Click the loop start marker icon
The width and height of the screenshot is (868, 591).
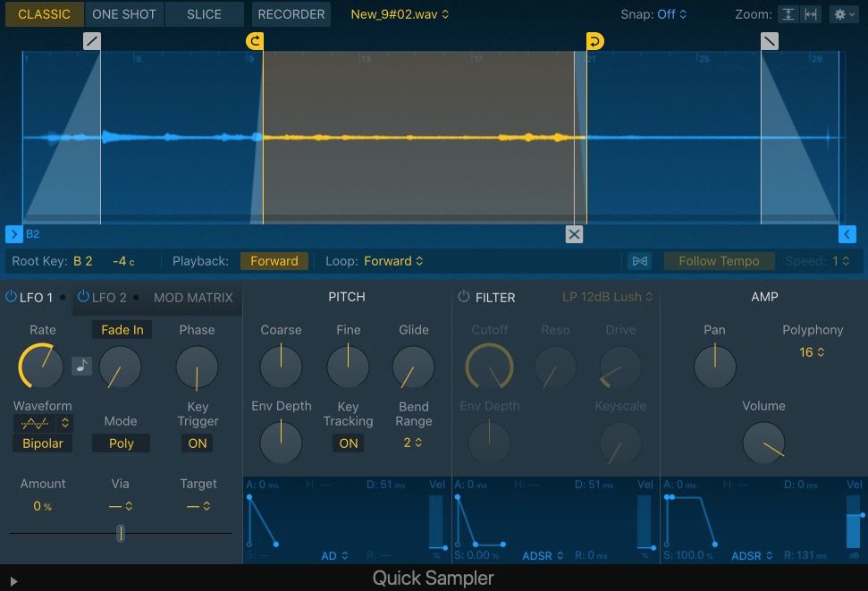point(254,41)
